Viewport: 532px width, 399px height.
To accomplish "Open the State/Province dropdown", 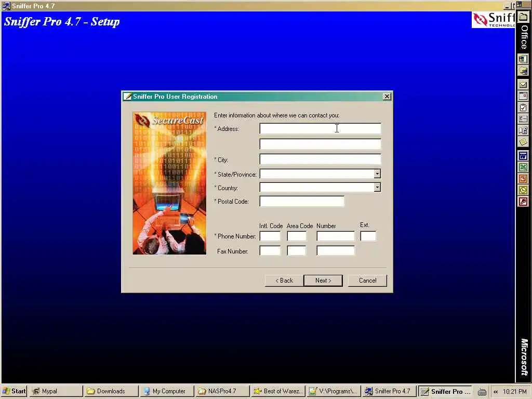I will point(377,174).
